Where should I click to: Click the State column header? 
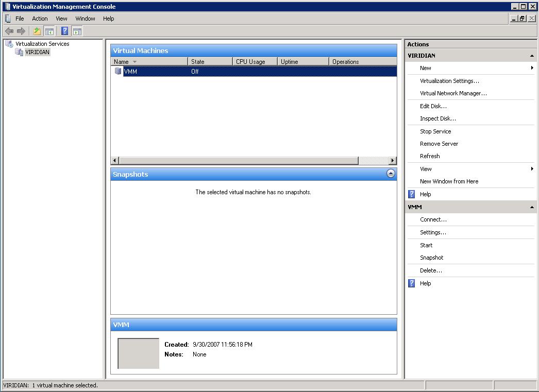tap(210, 61)
